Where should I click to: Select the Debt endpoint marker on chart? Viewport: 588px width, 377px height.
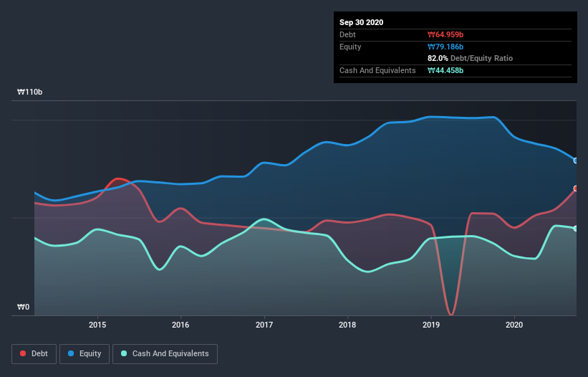[576, 188]
